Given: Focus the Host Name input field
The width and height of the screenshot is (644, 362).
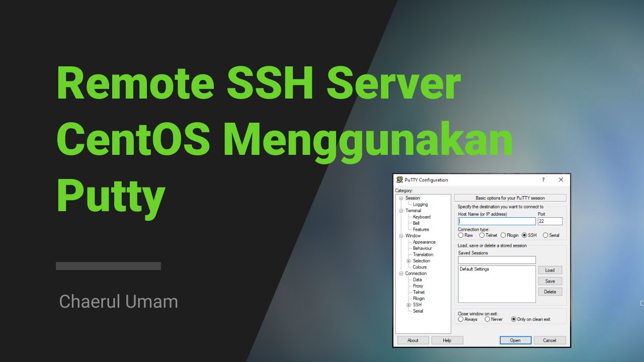Looking at the screenshot, I should coord(497,221).
